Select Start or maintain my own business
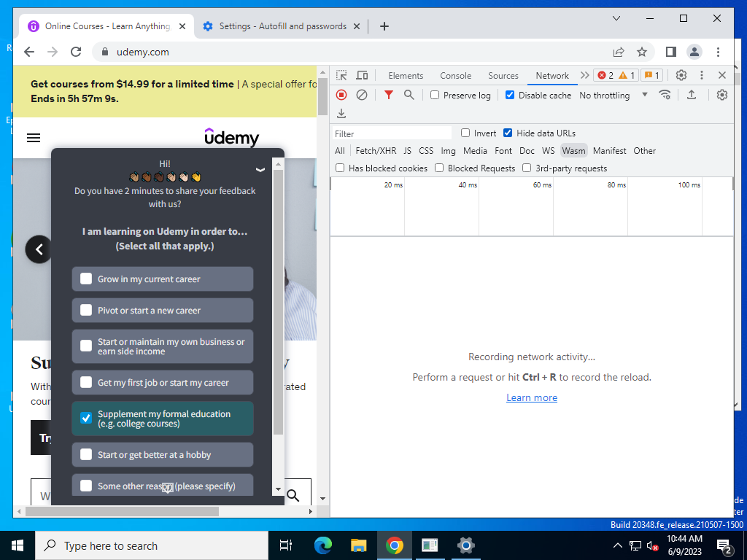This screenshot has width=747, height=560. 163,346
